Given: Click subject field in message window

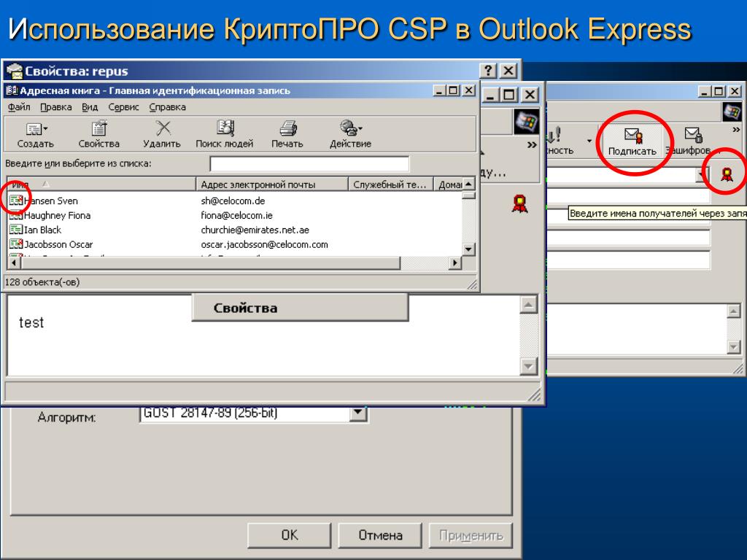Looking at the screenshot, I should pyautogui.click(x=629, y=260).
